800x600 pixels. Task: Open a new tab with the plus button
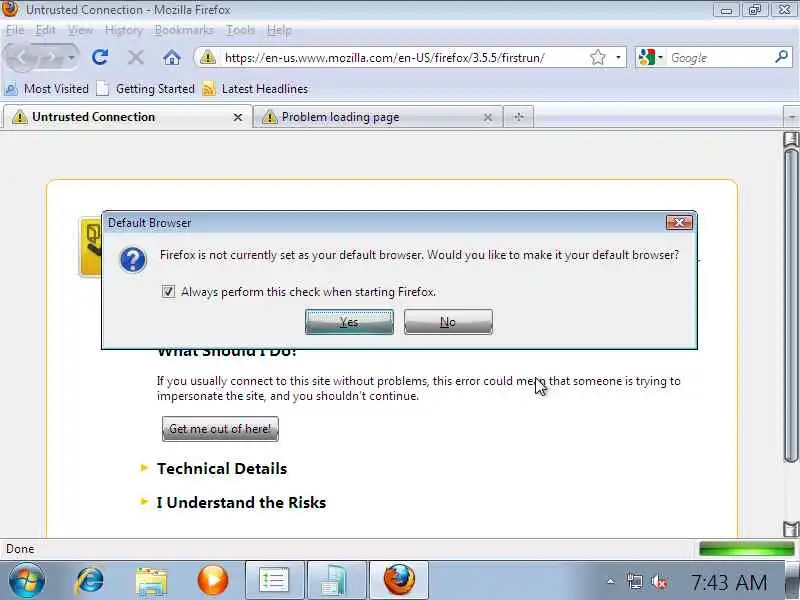point(518,117)
